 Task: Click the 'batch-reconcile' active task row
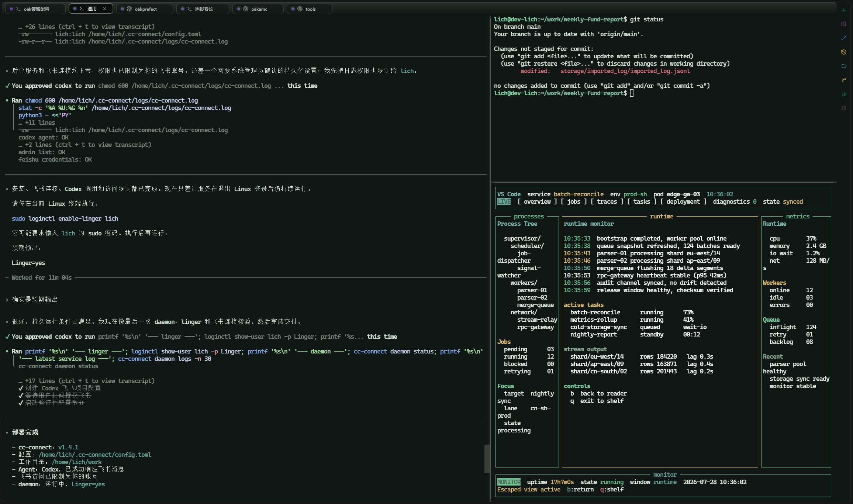[632, 313]
